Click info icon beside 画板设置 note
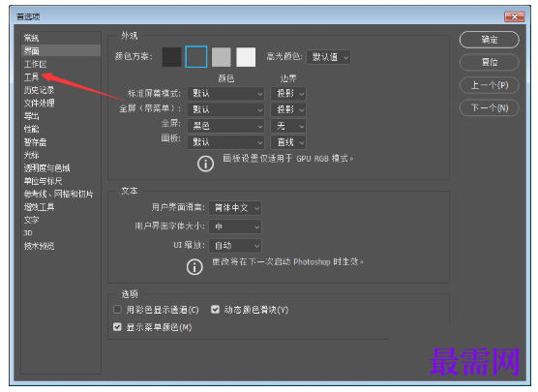The height and width of the screenshot is (392, 538). (205, 164)
